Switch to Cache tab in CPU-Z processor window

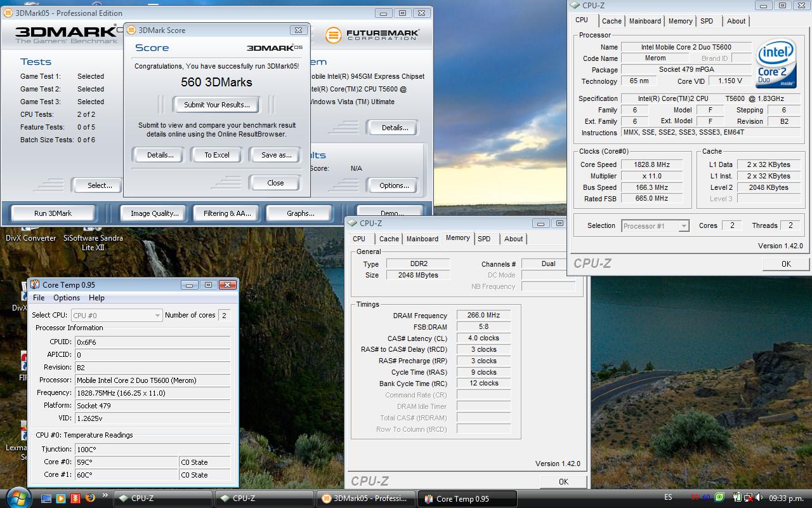[612, 21]
